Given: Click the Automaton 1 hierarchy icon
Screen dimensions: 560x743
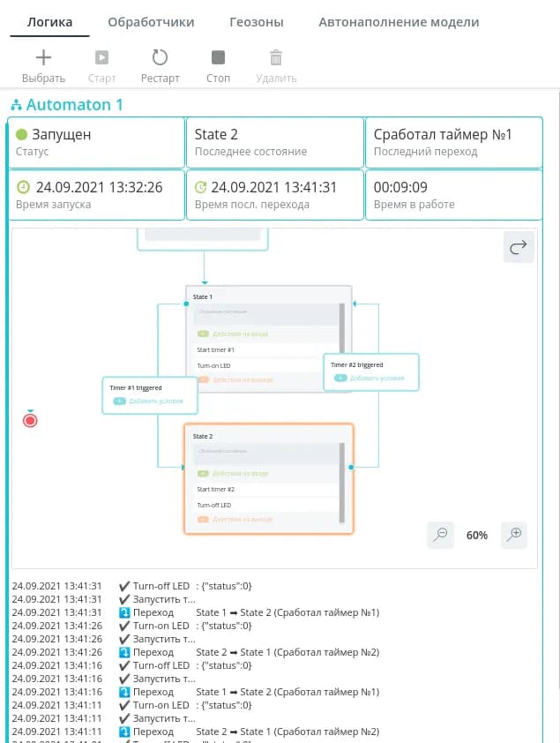Looking at the screenshot, I should pos(16,105).
